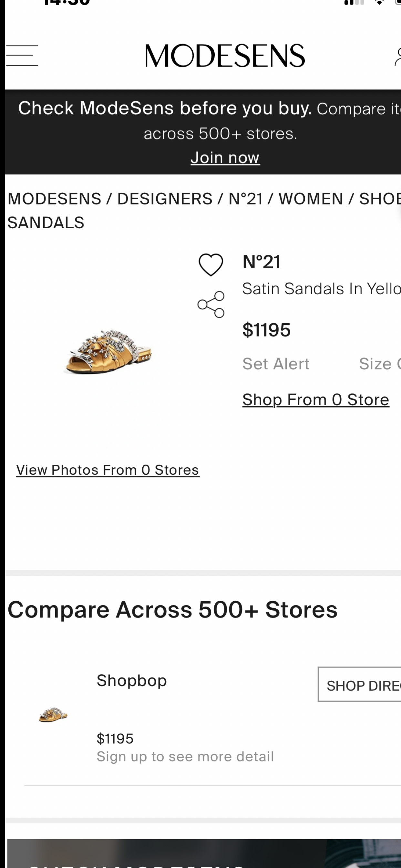Image resolution: width=401 pixels, height=868 pixels.
Task: Navigate to N°21 breadcrumb
Action: coord(246,199)
